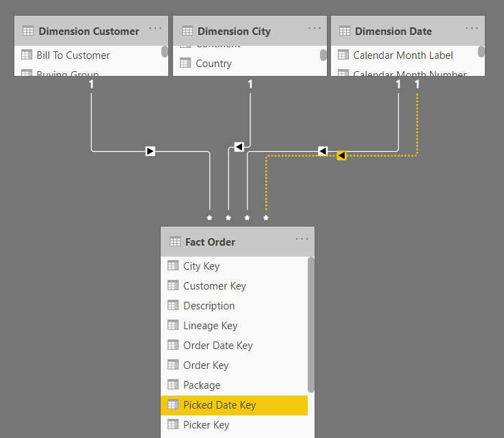This screenshot has width=504, height=438.
Task: Open Dimension Date more options ellipsis
Action: 472,28
